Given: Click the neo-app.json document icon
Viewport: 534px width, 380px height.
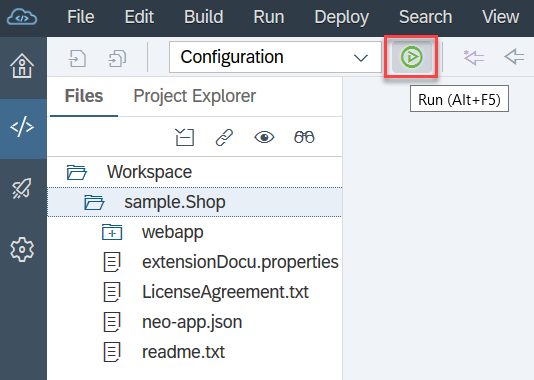Looking at the screenshot, I should point(112,322).
